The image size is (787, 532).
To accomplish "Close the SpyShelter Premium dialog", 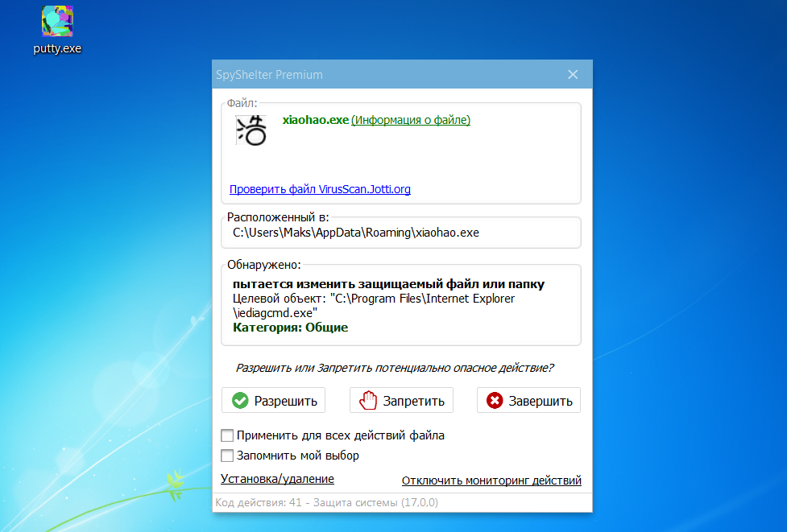I will click(x=573, y=75).
